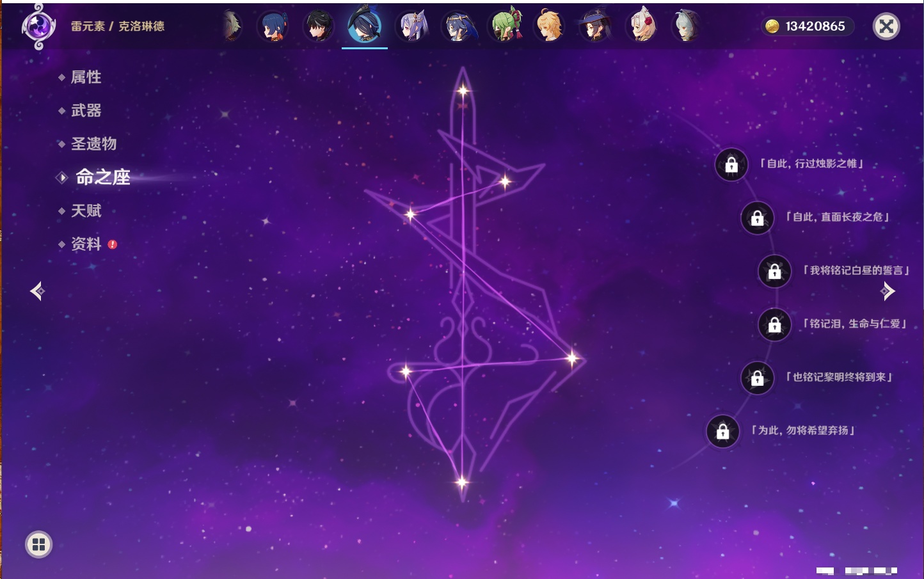Switch to the 天赋 talents menu

86,210
